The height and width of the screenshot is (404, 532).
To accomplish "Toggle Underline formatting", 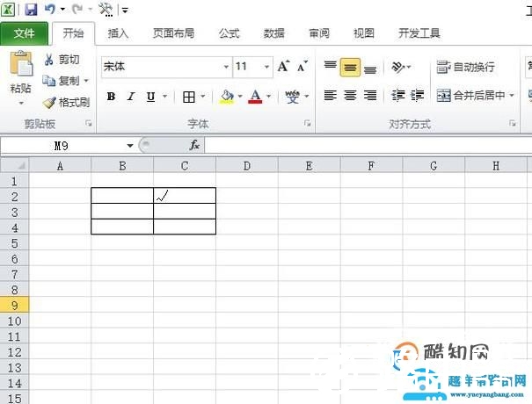I will (x=150, y=97).
